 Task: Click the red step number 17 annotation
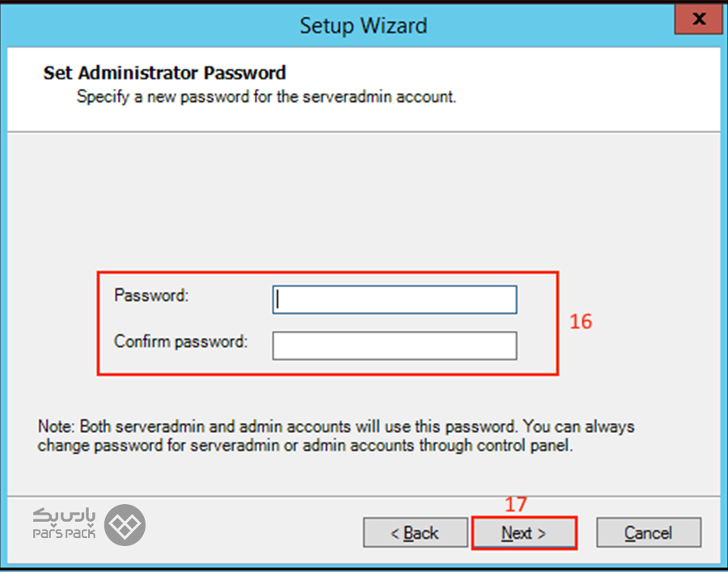pyautogui.click(x=516, y=505)
